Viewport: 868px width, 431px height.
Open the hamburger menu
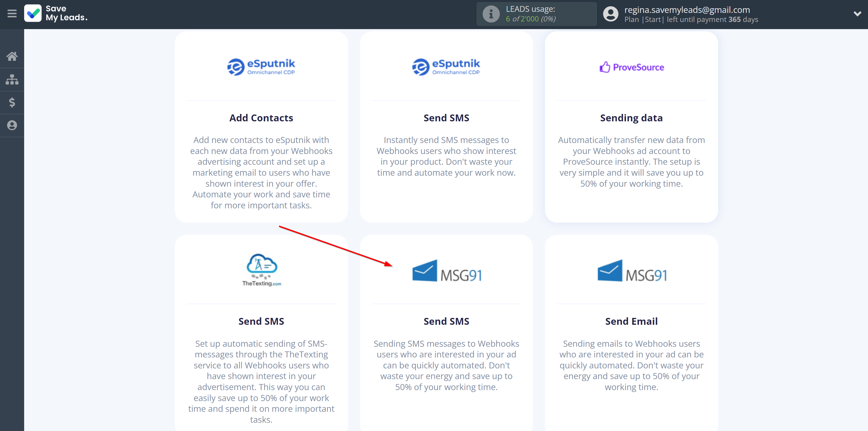point(12,13)
